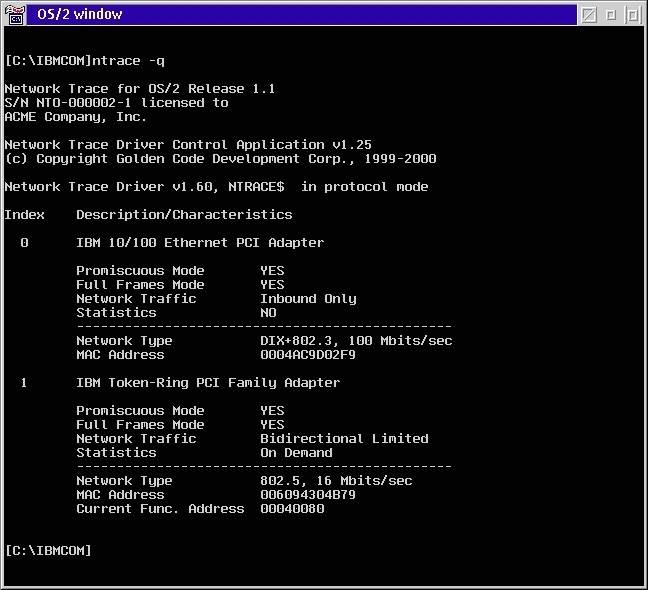The height and width of the screenshot is (590, 648).
Task: Click '802.5, 16 Mbits/sec' network type
Action: tap(336, 481)
